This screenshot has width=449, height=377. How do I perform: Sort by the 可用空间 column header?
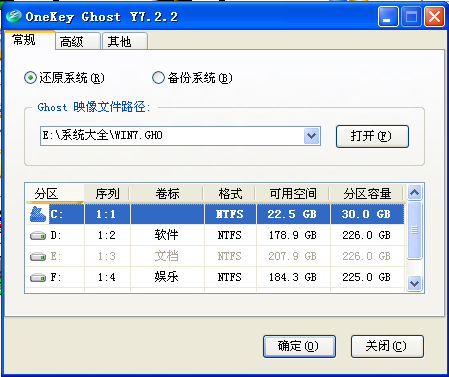click(293, 193)
